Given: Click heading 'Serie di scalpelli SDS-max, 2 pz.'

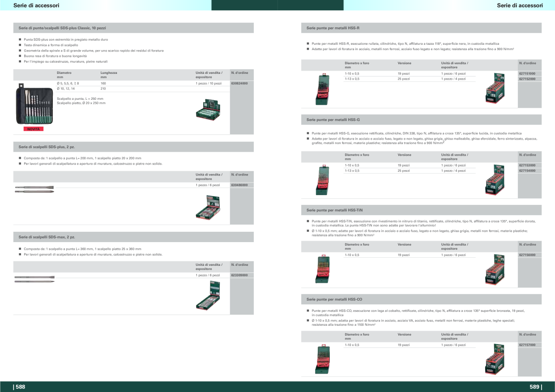Looking at the screenshot, I should [x=47, y=237].
